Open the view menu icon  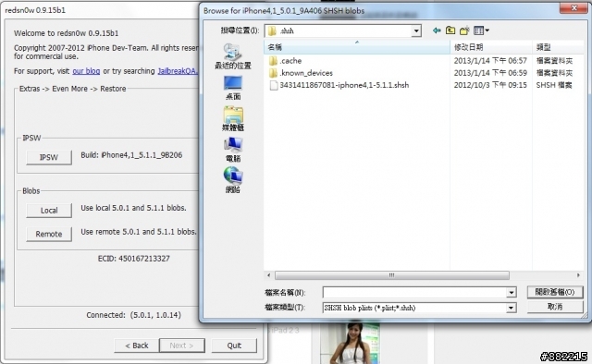pyautogui.click(x=481, y=30)
